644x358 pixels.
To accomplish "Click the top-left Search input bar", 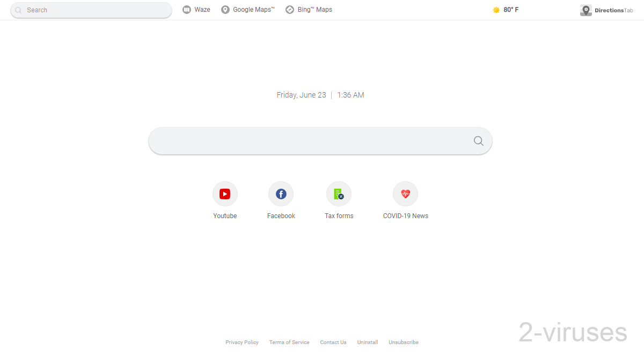I will 91,10.
